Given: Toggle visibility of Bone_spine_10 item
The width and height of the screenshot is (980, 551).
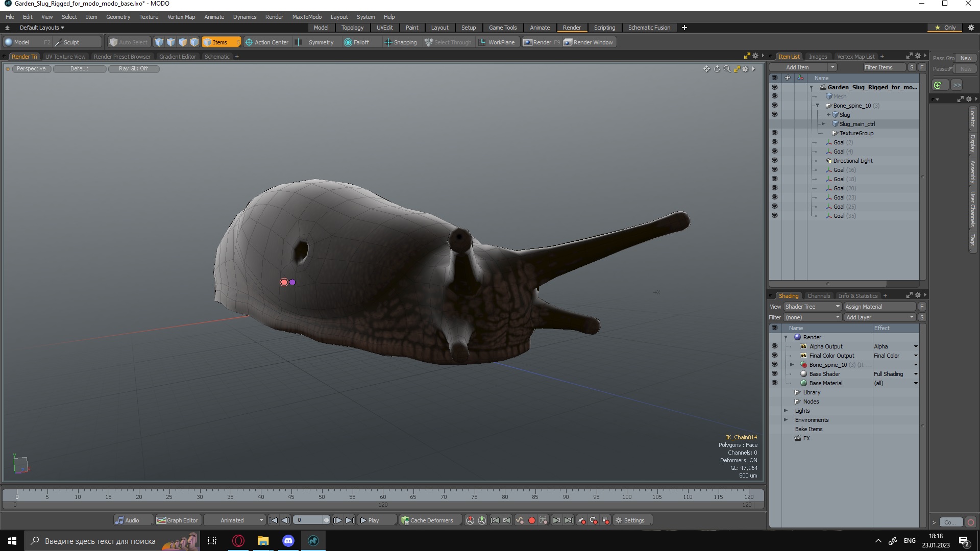Looking at the screenshot, I should point(774,106).
